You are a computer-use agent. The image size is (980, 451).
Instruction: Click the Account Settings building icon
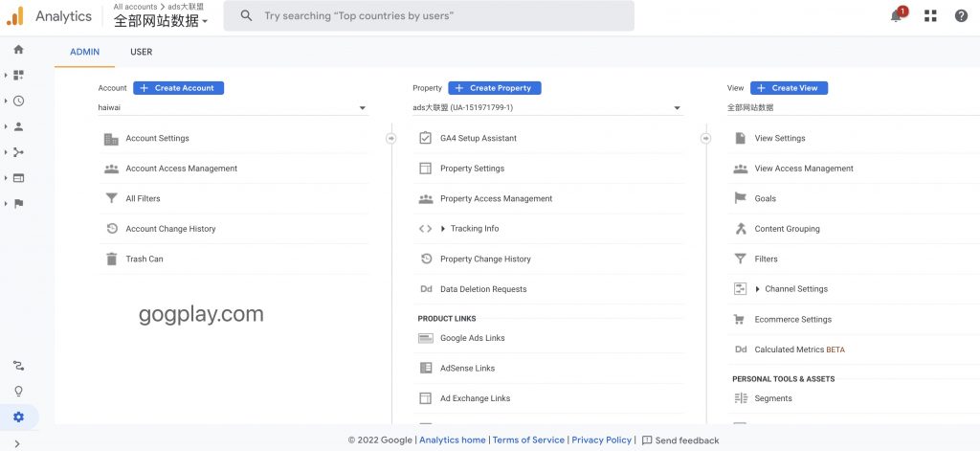coord(111,139)
